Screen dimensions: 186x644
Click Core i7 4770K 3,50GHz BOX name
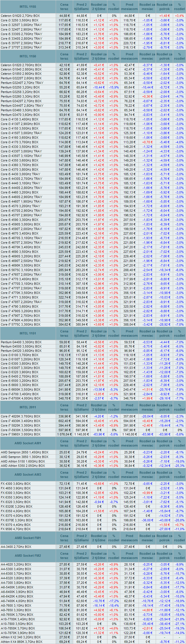(x=21, y=293)
